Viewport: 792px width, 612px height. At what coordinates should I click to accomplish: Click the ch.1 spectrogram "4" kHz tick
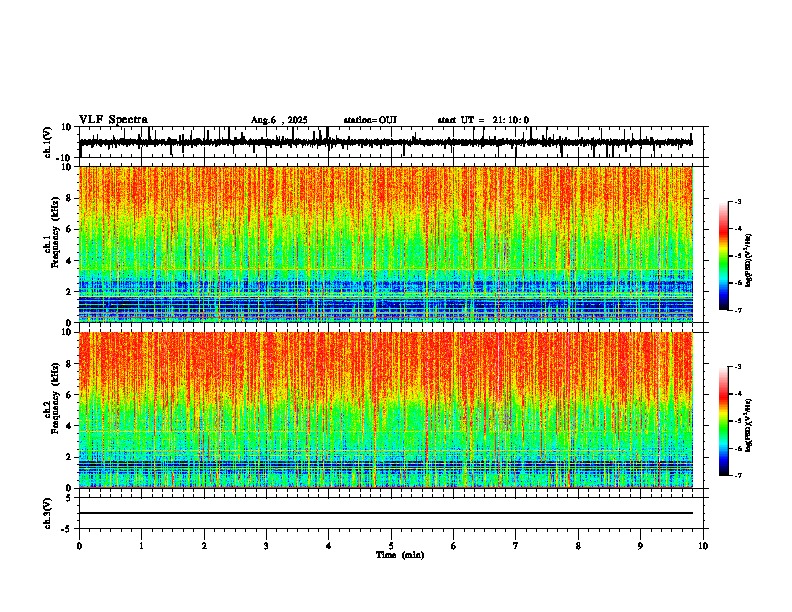70,261
